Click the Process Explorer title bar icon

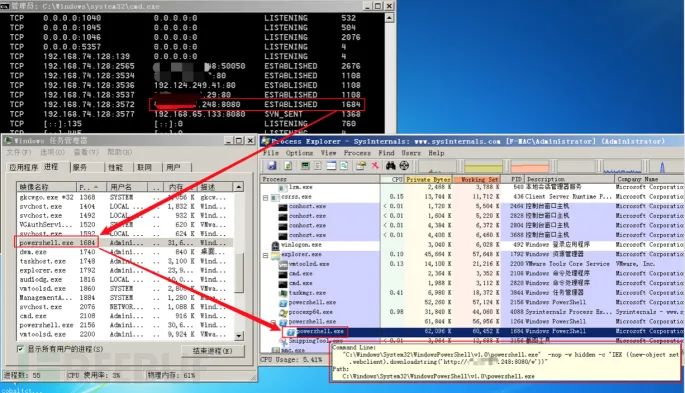tap(266, 141)
